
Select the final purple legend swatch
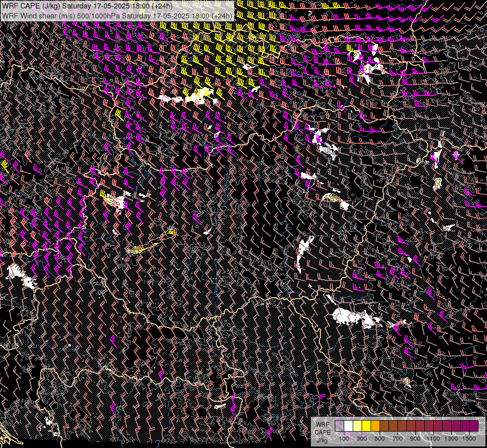(474, 426)
